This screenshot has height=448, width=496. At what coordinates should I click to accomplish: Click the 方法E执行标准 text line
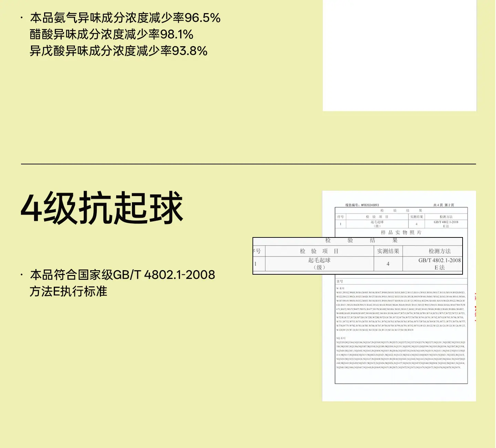click(x=69, y=291)
